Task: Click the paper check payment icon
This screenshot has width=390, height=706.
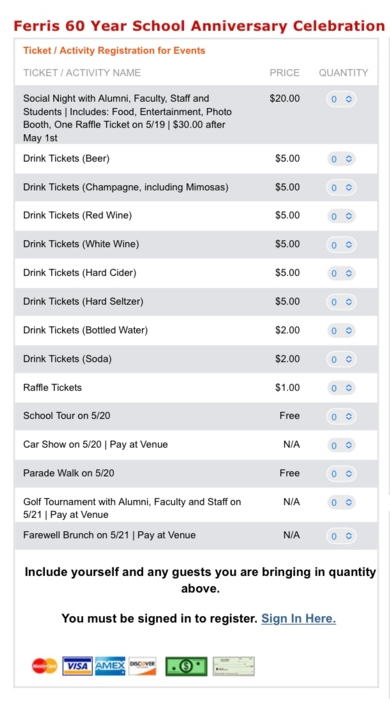Action: (234, 666)
